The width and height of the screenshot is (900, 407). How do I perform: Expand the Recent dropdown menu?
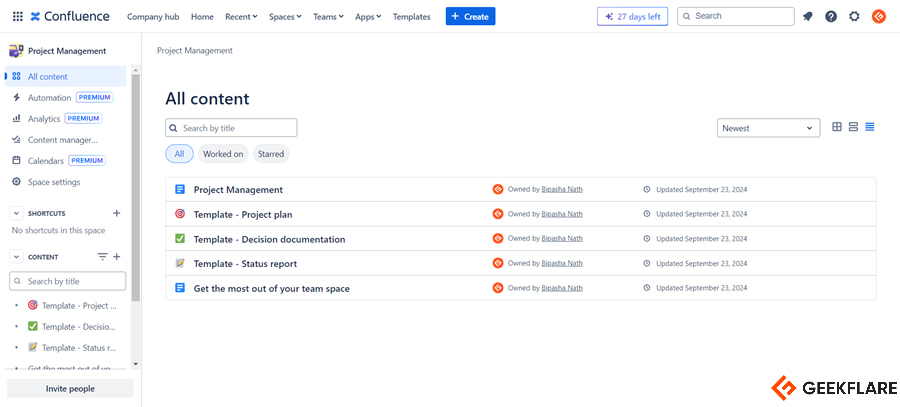pos(241,17)
